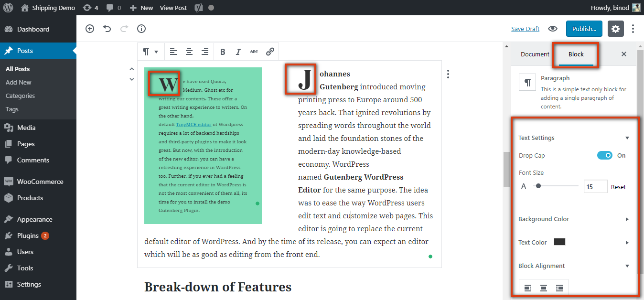Image resolution: width=644 pixels, height=300 pixels.
Task: Preview the post with the eye icon
Action: pos(553,29)
